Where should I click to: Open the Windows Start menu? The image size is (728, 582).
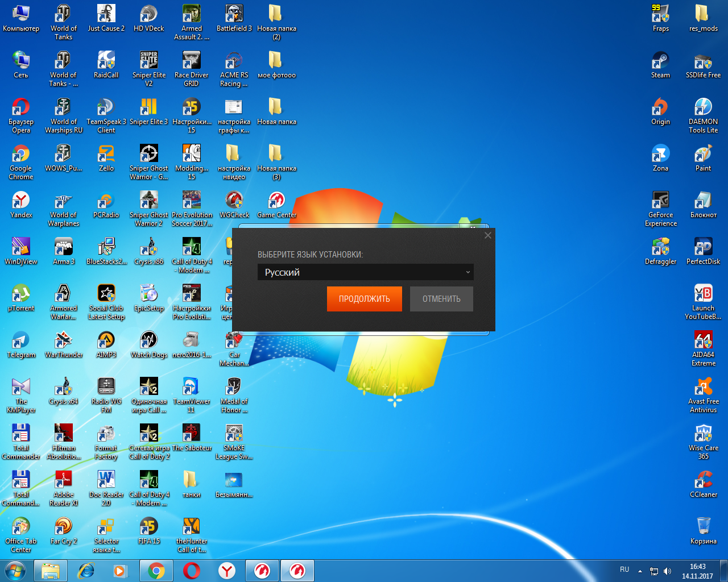pos(16,571)
